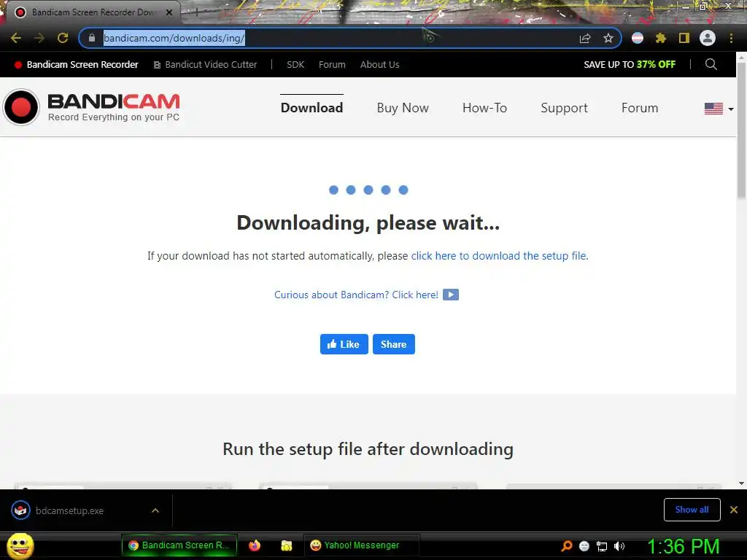Image resolution: width=747 pixels, height=560 pixels.
Task: Click the tray search magnifier icon
Action: [x=566, y=546]
